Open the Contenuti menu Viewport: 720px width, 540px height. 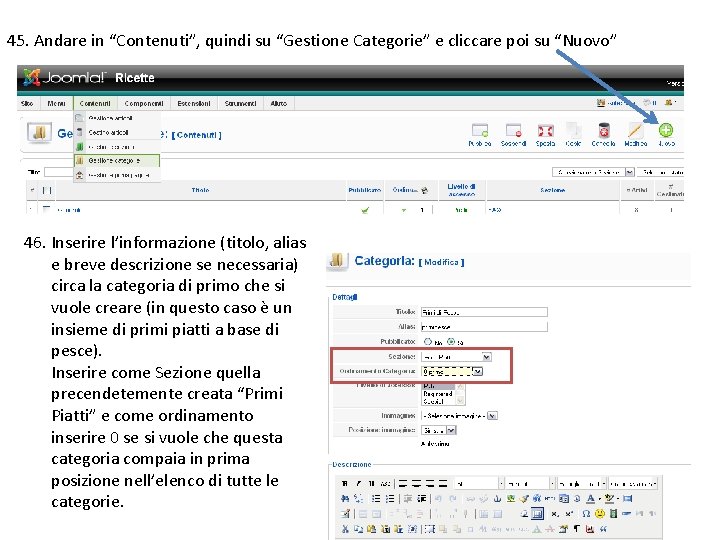pos(95,103)
